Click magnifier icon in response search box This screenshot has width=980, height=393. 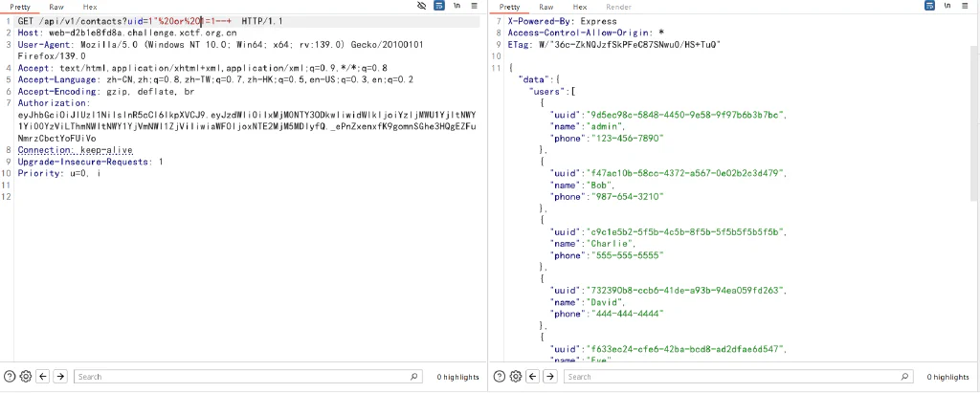click(903, 377)
